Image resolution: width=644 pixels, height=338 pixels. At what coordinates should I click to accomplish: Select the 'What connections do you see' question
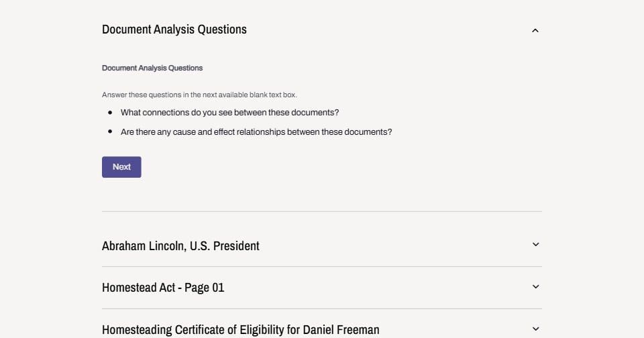pos(229,113)
